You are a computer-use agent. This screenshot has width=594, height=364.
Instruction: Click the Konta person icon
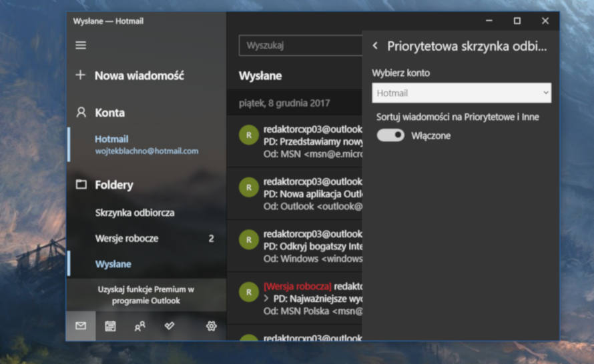pos(81,113)
